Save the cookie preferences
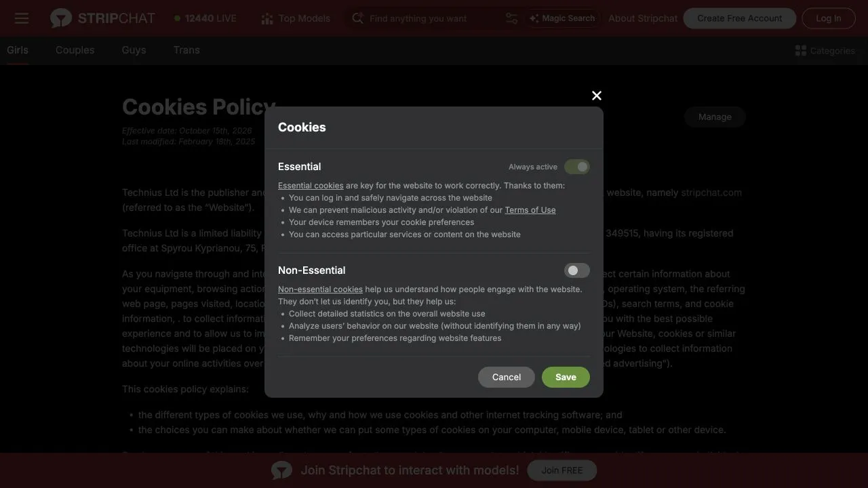 (x=566, y=378)
